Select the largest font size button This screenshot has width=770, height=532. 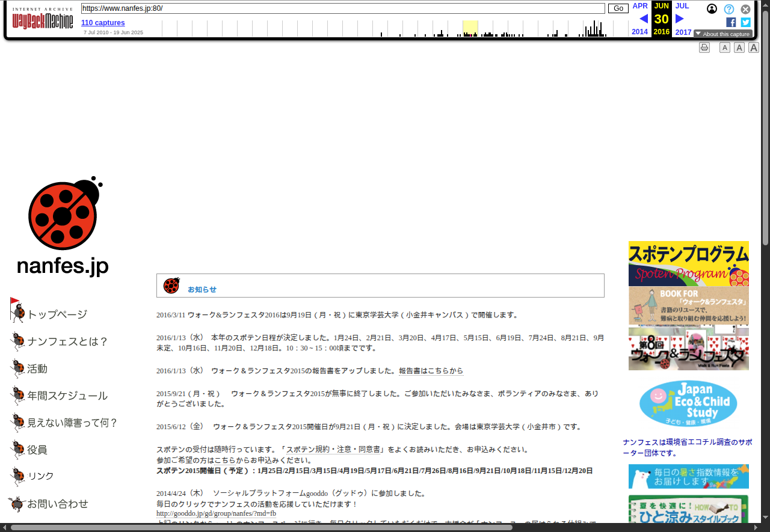pyautogui.click(x=753, y=47)
